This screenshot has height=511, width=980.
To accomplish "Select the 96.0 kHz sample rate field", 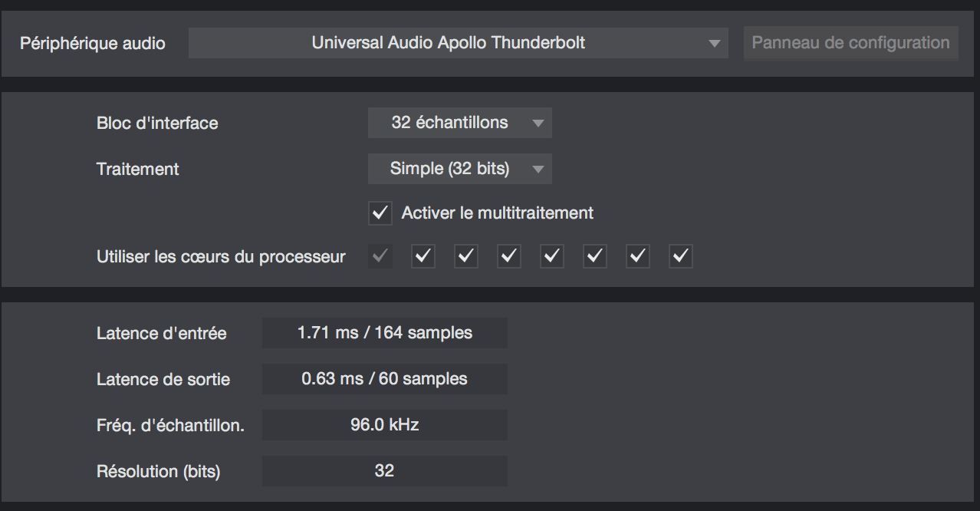I will (x=385, y=425).
